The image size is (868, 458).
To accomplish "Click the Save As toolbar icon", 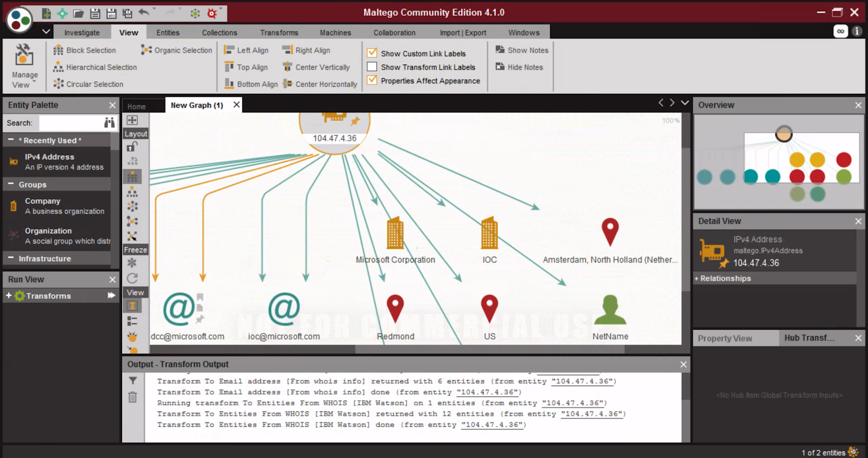I will tap(111, 13).
